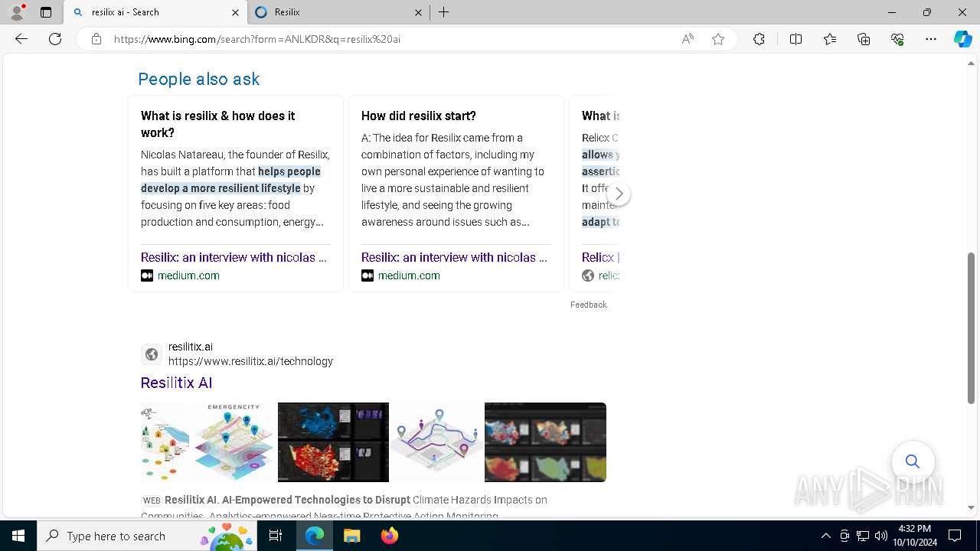View site information lock icon

pyautogui.click(x=96, y=39)
